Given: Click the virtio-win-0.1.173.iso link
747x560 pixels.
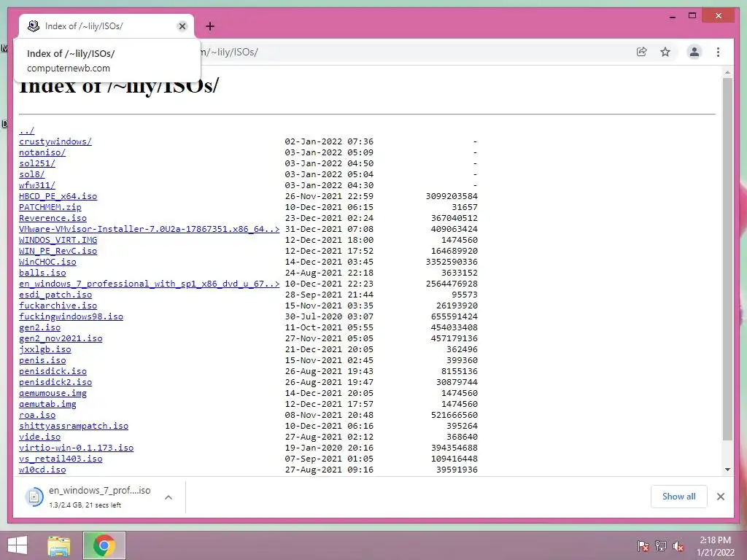Looking at the screenshot, I should pyautogui.click(x=76, y=448).
